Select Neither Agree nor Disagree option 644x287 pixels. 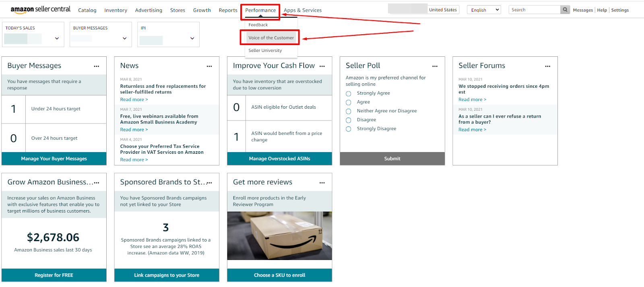tap(349, 111)
